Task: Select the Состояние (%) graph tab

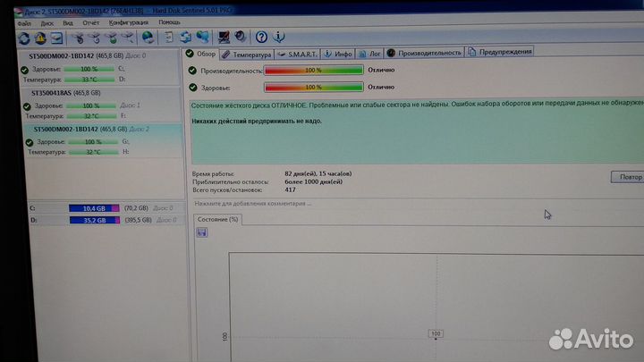Action: (x=217, y=220)
